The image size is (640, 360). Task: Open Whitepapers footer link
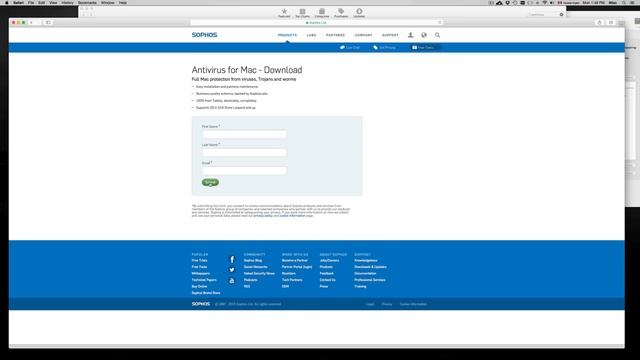(201, 273)
